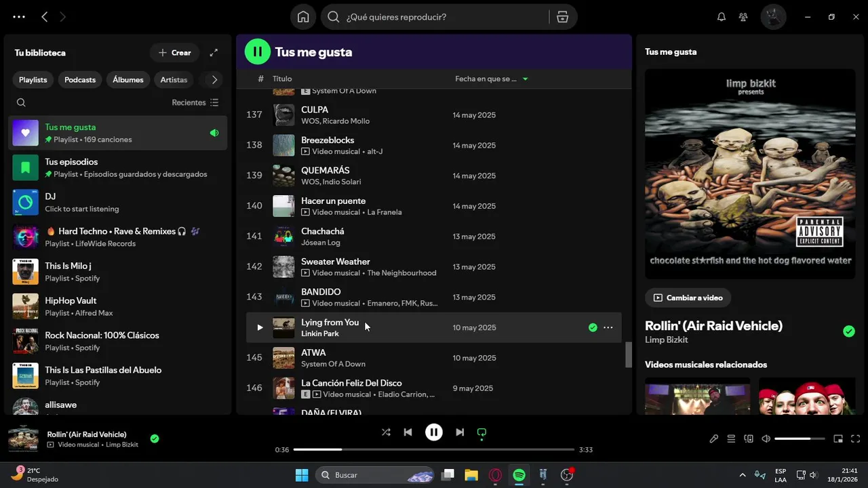Go back with the left arrow
Screen dimensions: 868x488
[44, 17]
